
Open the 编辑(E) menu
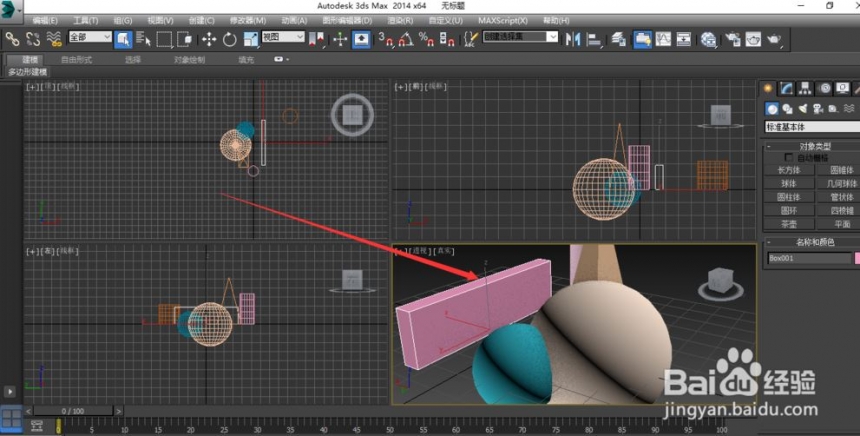click(x=45, y=20)
